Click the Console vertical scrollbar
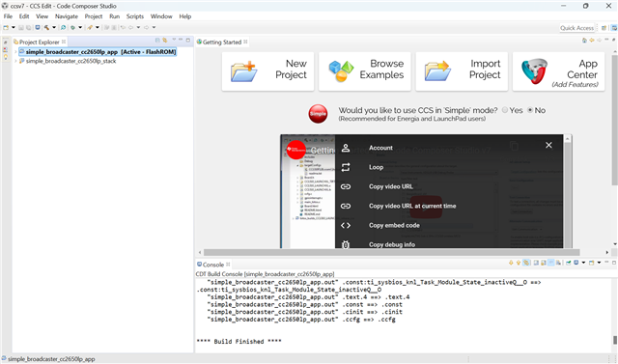Image resolution: width=618 pixels, height=364 pixels. click(614, 340)
